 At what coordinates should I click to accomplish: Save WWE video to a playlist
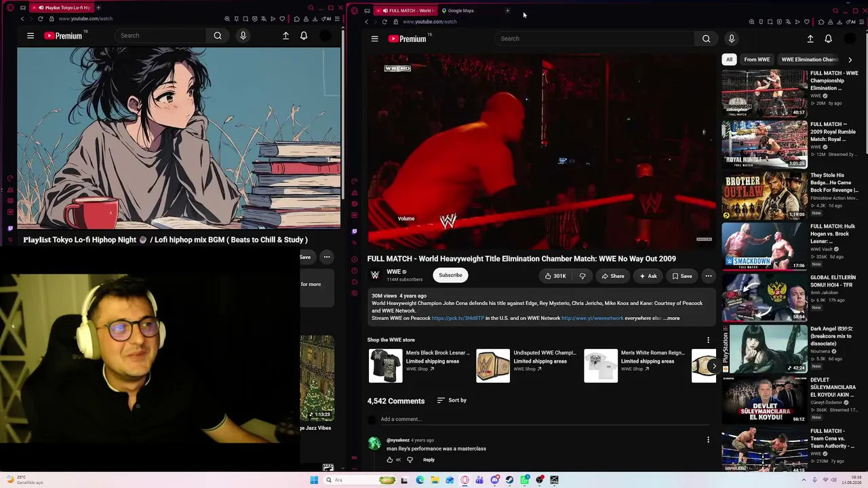682,276
